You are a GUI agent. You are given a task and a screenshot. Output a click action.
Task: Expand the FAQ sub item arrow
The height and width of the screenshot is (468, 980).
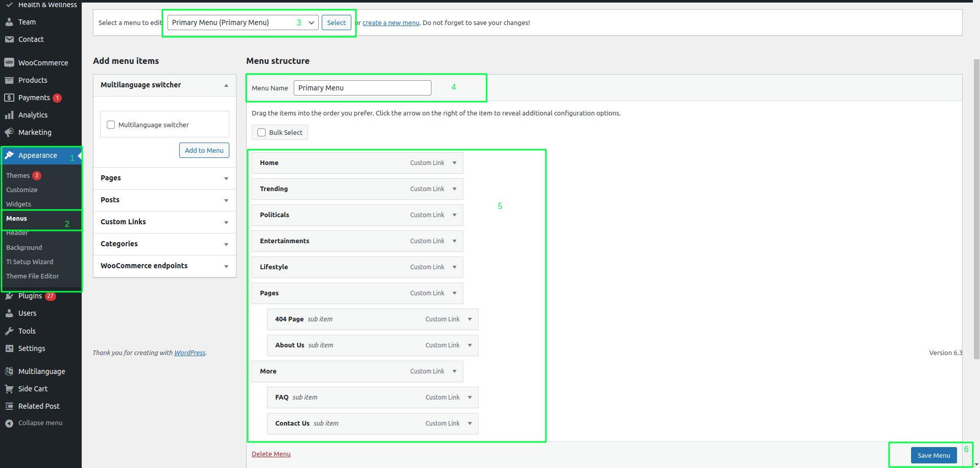470,397
